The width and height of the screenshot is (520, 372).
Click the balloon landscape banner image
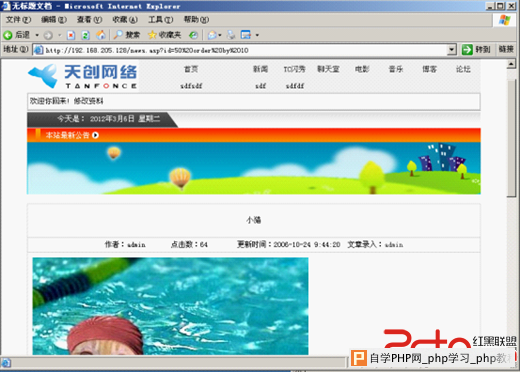[254, 168]
